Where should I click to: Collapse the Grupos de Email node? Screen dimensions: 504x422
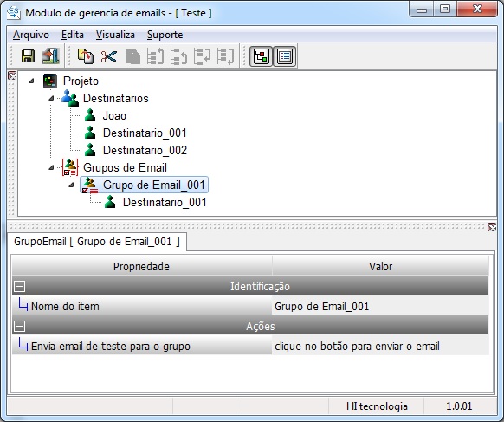(51, 167)
